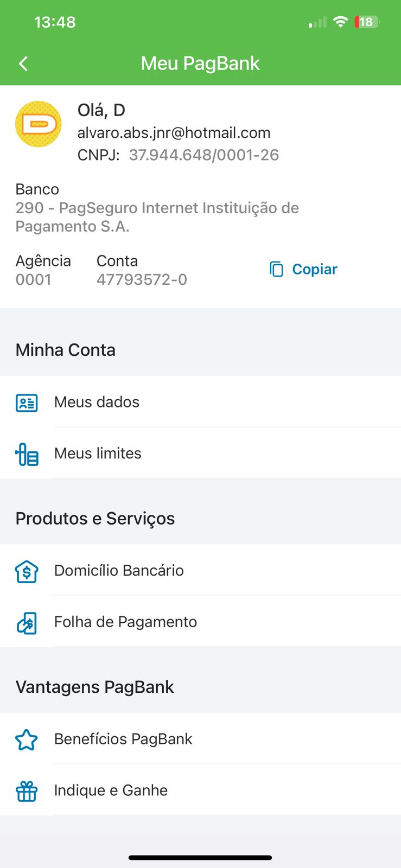401x868 pixels.
Task: Select Indique e Ganhe
Action: click(x=111, y=790)
